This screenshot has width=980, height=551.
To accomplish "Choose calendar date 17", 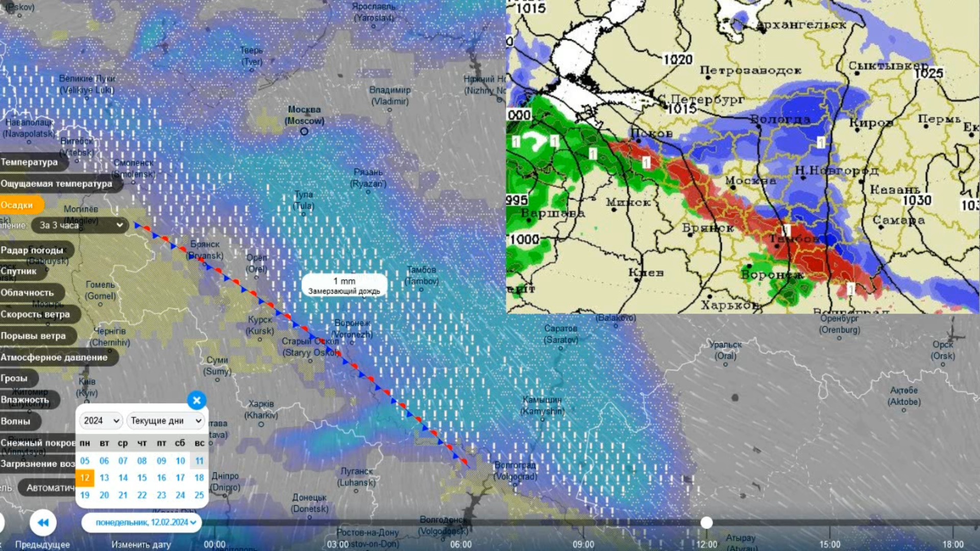I will tap(180, 478).
